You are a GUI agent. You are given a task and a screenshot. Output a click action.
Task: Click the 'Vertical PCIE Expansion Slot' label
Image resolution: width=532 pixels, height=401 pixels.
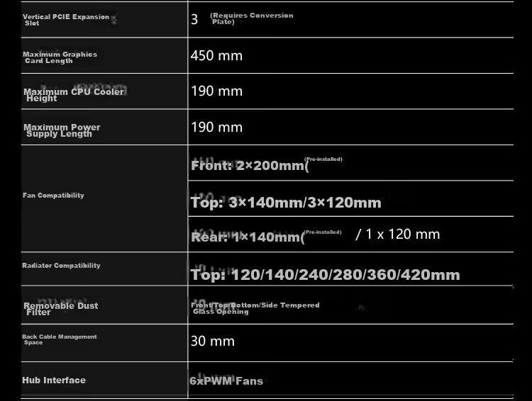[x=66, y=20]
